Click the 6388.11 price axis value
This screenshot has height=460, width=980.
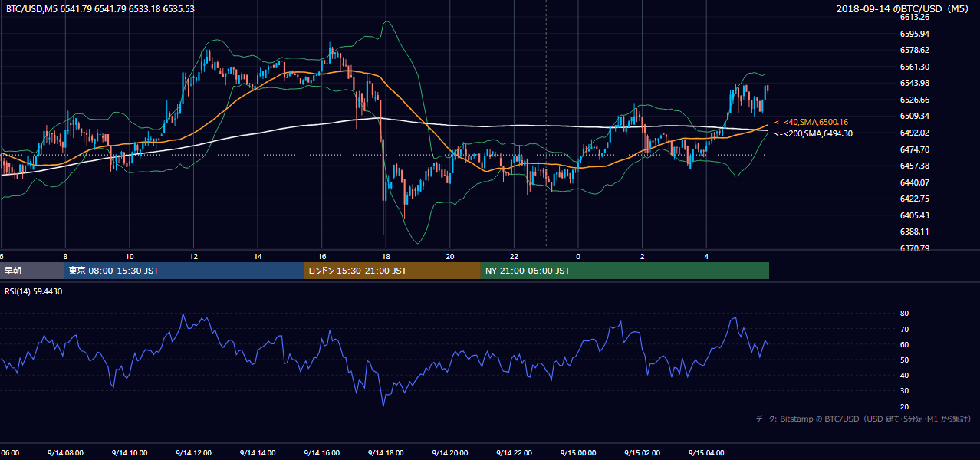tap(915, 232)
